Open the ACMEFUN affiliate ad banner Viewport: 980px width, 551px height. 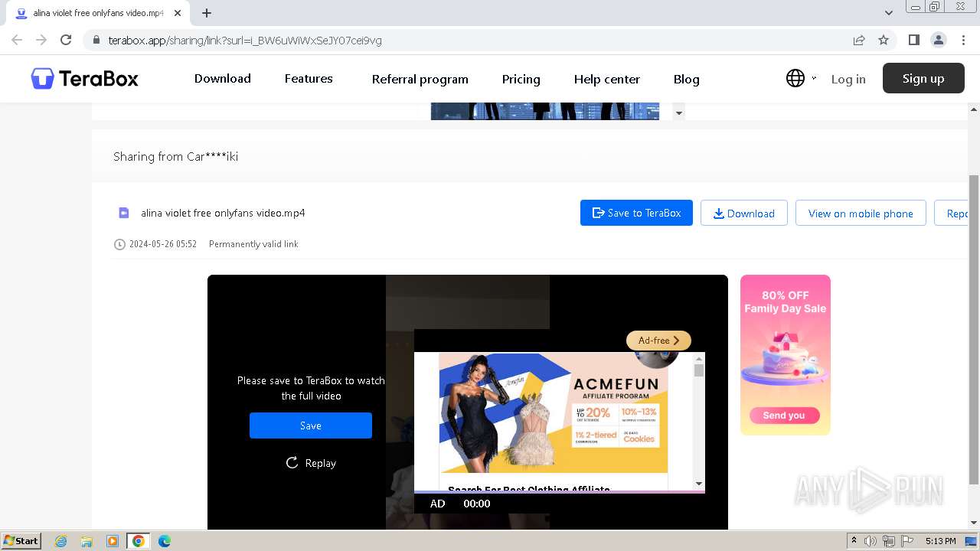click(554, 413)
